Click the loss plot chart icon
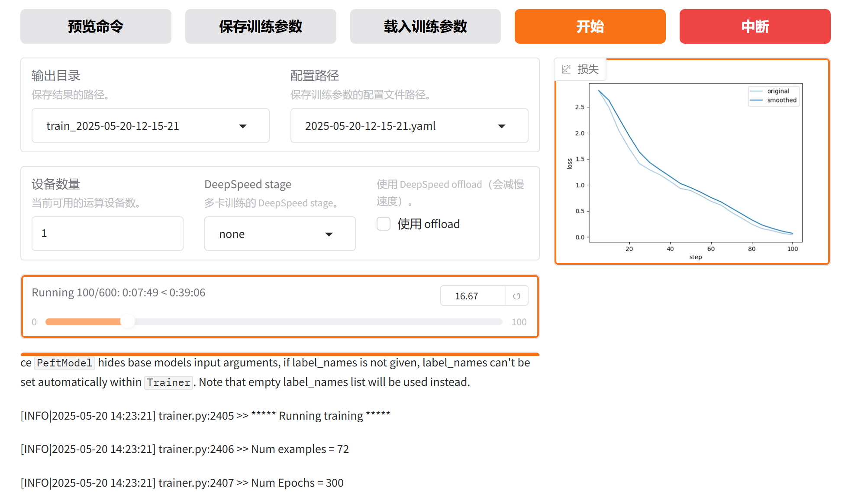The height and width of the screenshot is (504, 861). pyautogui.click(x=566, y=69)
